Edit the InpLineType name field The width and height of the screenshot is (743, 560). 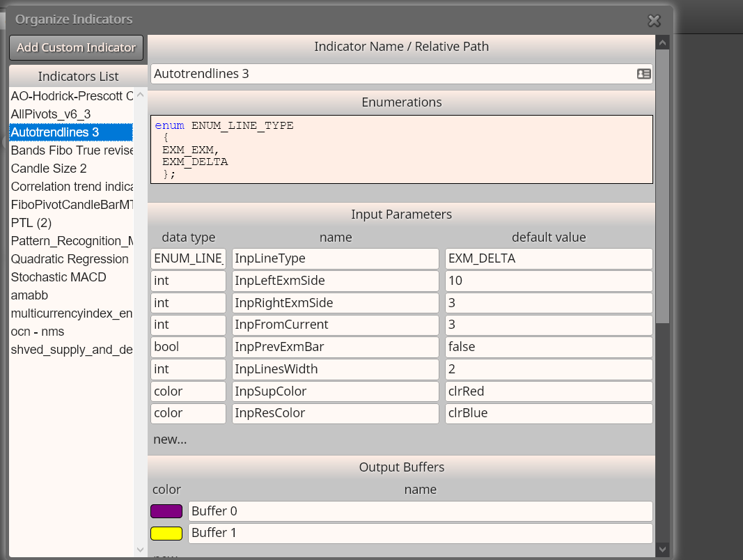(335, 258)
